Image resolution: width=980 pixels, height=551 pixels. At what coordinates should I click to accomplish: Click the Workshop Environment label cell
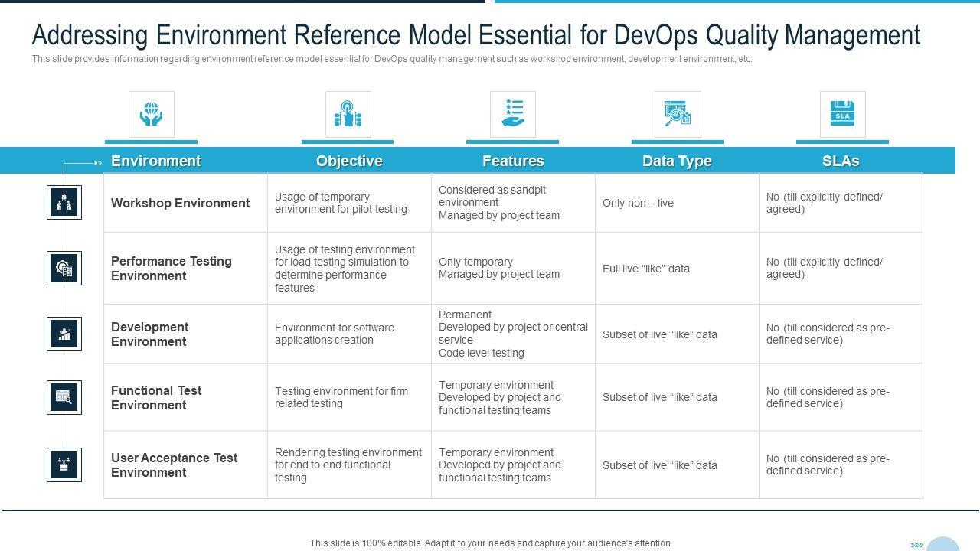[x=181, y=203]
